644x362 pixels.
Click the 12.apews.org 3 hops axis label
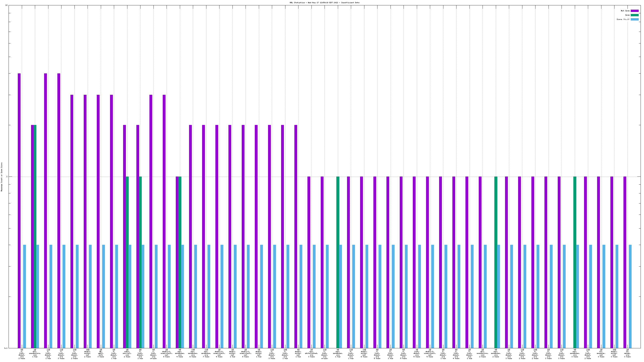[627, 353]
